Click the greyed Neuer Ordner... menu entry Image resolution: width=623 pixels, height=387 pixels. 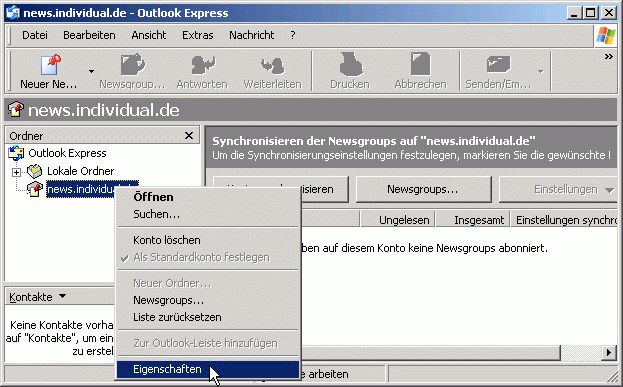point(207,283)
